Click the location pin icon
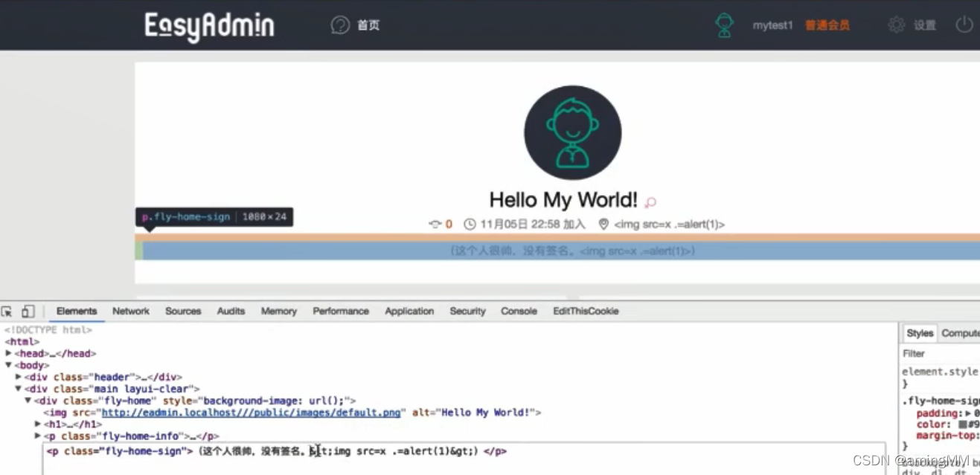980x475 pixels. [603, 224]
